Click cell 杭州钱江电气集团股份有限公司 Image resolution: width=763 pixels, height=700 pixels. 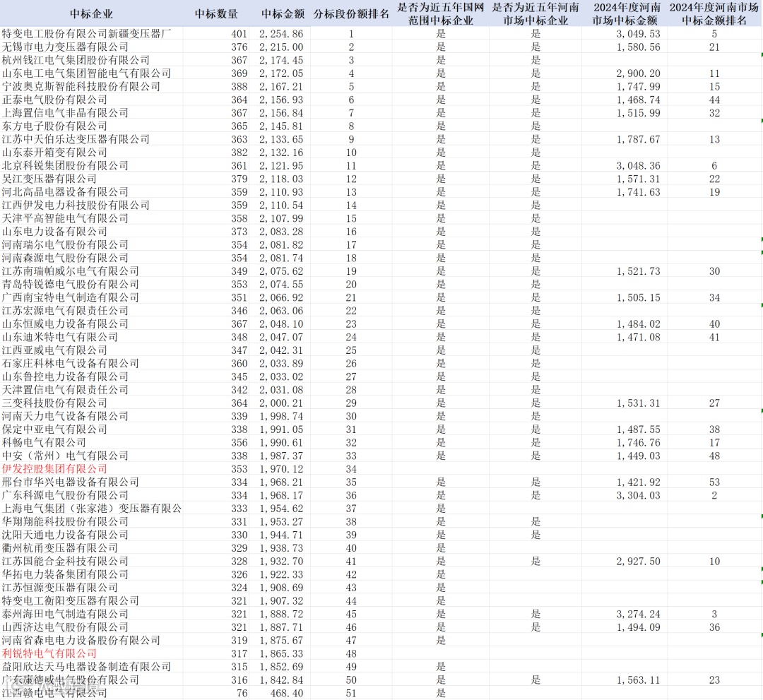click(76, 60)
